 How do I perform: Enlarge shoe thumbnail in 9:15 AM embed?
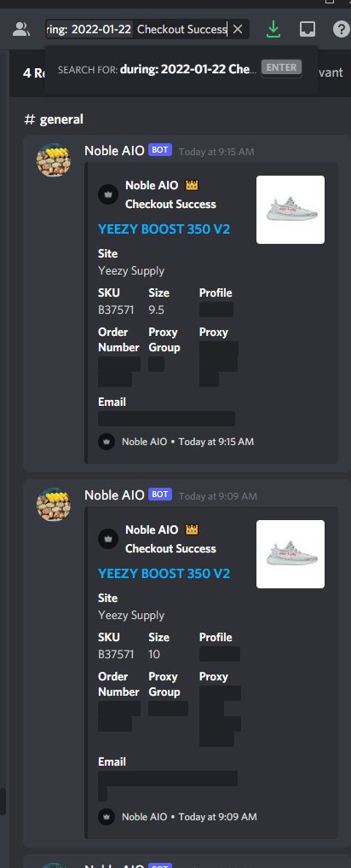click(291, 210)
